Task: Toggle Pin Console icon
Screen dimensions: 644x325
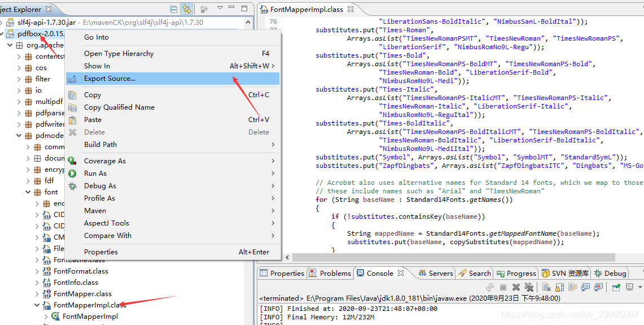Action: (x=616, y=287)
